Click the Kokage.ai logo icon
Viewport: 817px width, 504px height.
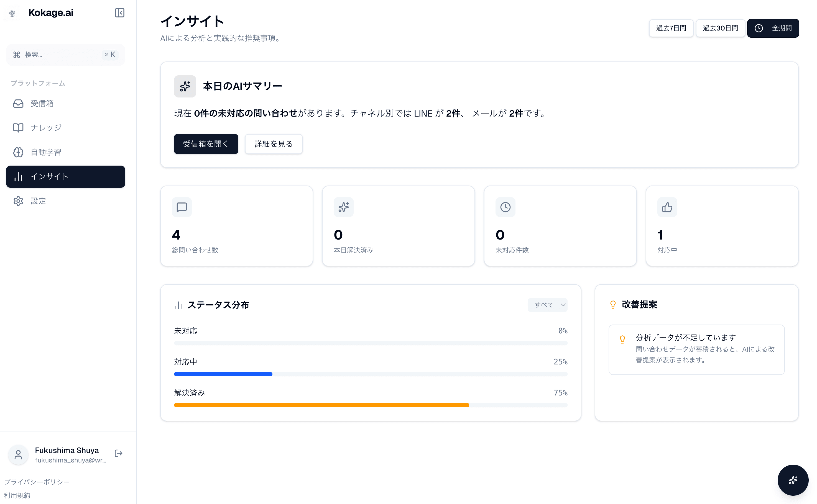pos(12,13)
